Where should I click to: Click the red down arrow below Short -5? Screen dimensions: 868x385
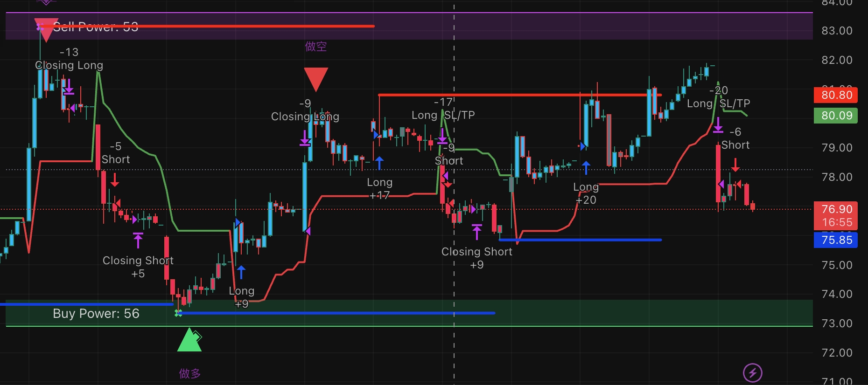tap(115, 180)
